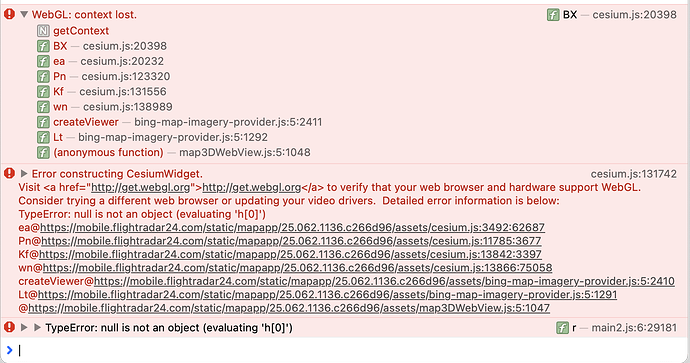Click the function icon beside createViewer

click(43, 122)
